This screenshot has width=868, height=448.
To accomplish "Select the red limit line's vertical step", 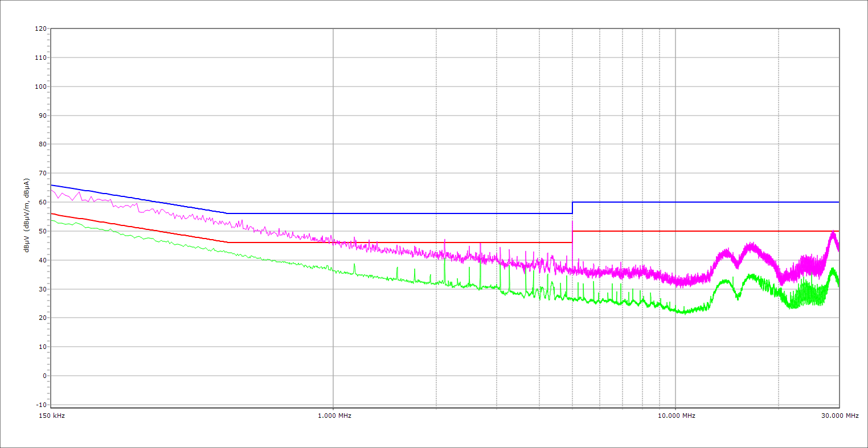I will [572, 237].
